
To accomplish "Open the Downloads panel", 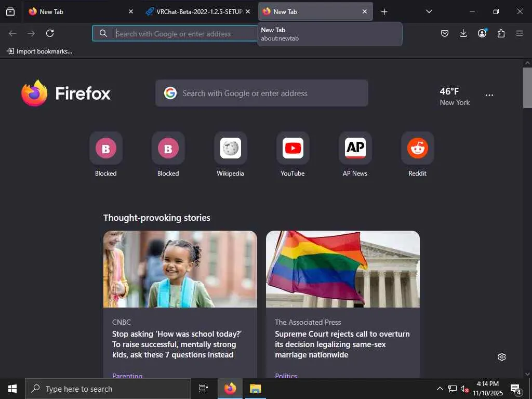I will pyautogui.click(x=463, y=33).
